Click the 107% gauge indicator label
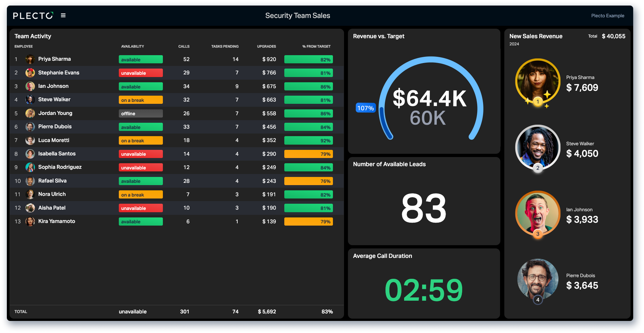Viewport: 644px width, 333px height. (x=366, y=108)
